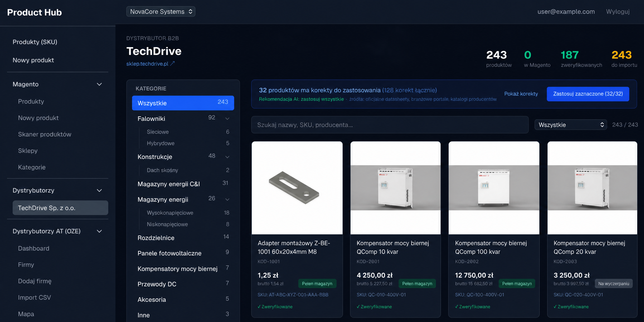Open Nowy produkt under Magento
The width and height of the screenshot is (644, 322).
[38, 118]
